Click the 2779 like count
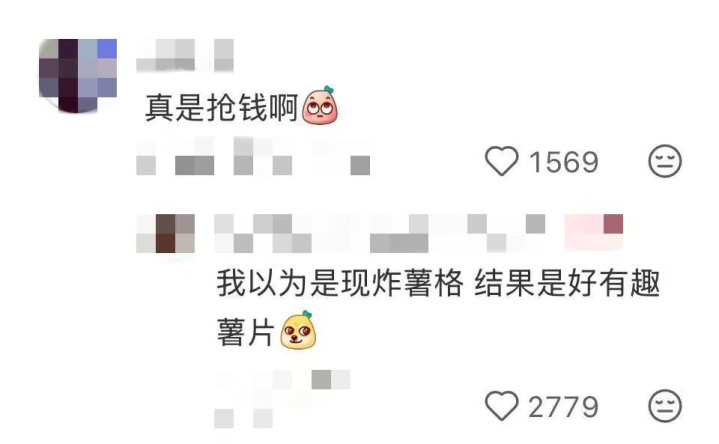The image size is (719, 444). point(564,407)
